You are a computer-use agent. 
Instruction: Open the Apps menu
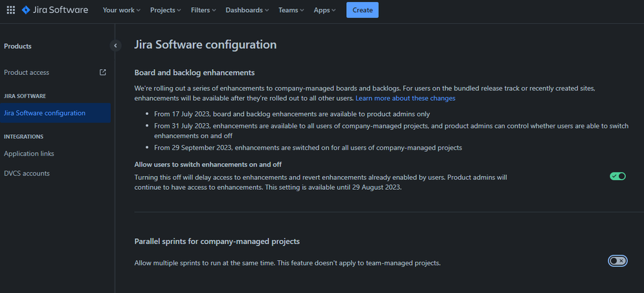tap(325, 10)
